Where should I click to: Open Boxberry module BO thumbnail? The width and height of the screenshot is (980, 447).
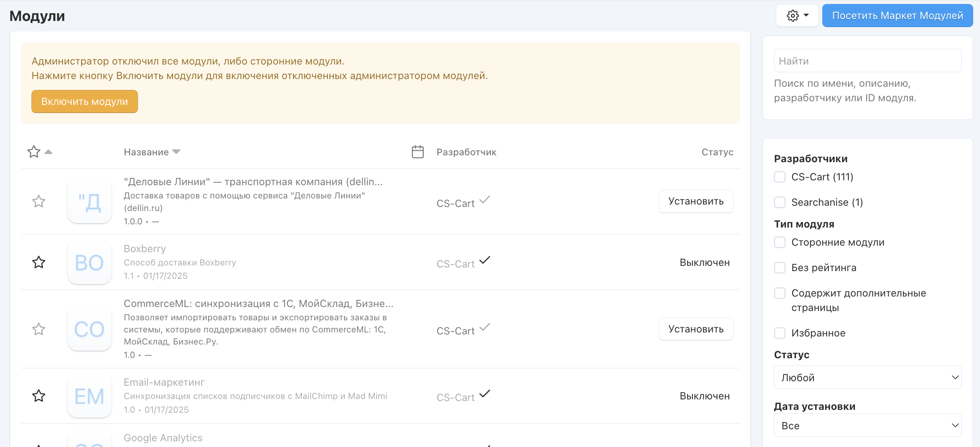tap(90, 263)
